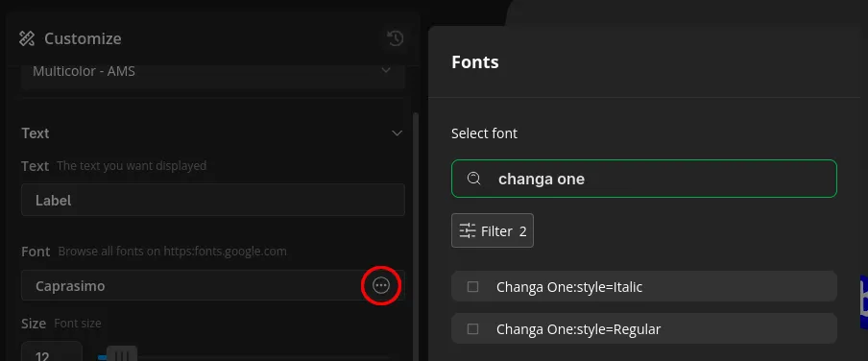Click the Select font label
This screenshot has height=361, width=868.
coord(484,133)
